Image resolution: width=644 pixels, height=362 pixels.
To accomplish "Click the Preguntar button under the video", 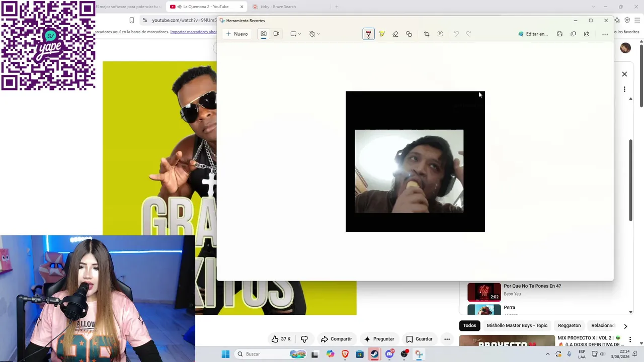I will pyautogui.click(x=379, y=339).
